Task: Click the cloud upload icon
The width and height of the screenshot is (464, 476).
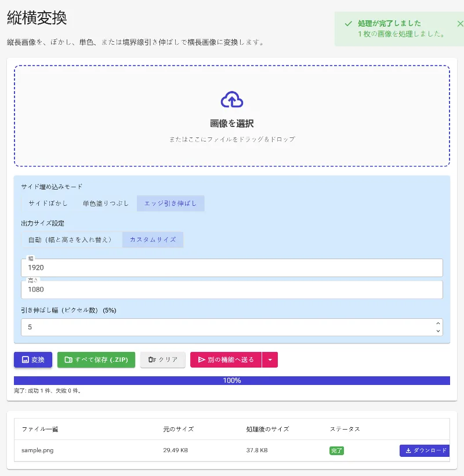Action: click(231, 100)
